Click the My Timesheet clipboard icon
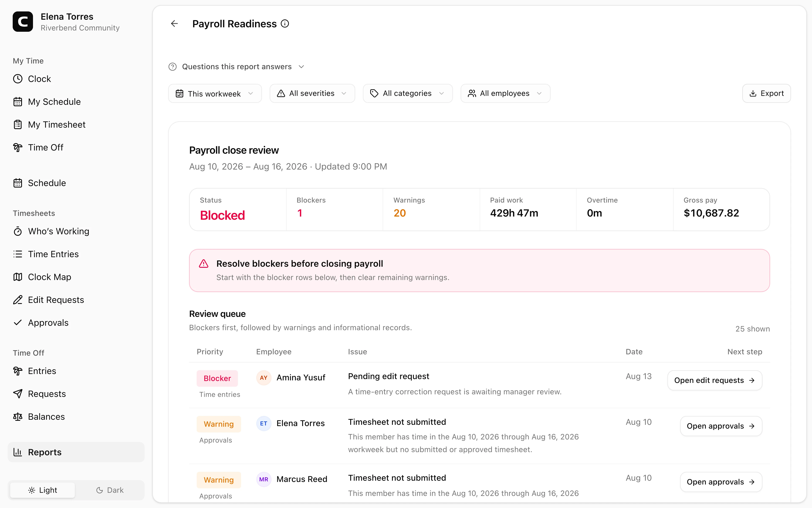This screenshot has height=508, width=812. pyautogui.click(x=18, y=125)
